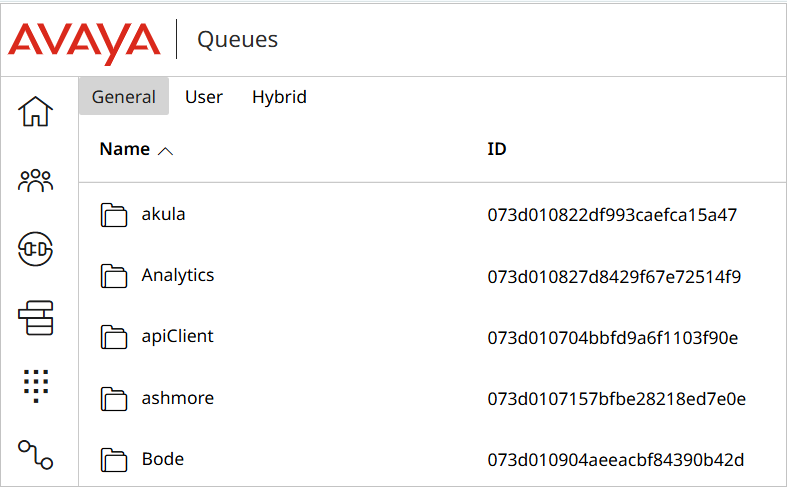Screen dimensions: 787x487
Task: Switch to the User tab
Action: [204, 96]
